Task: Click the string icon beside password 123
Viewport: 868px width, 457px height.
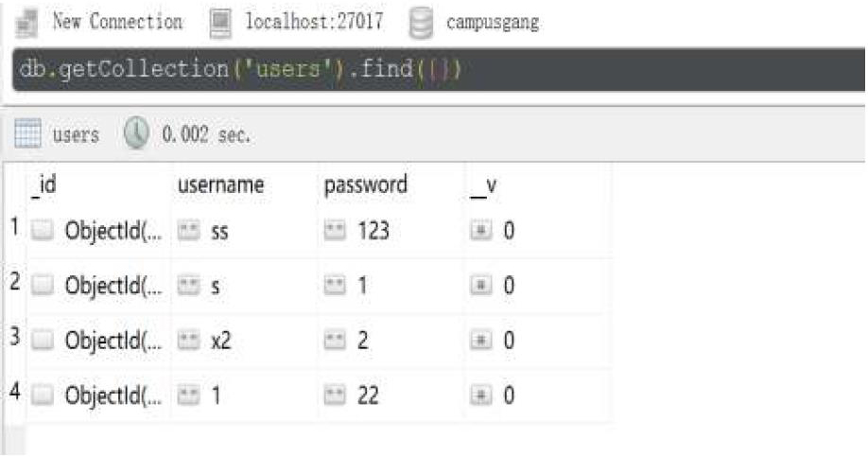Action: click(x=335, y=231)
